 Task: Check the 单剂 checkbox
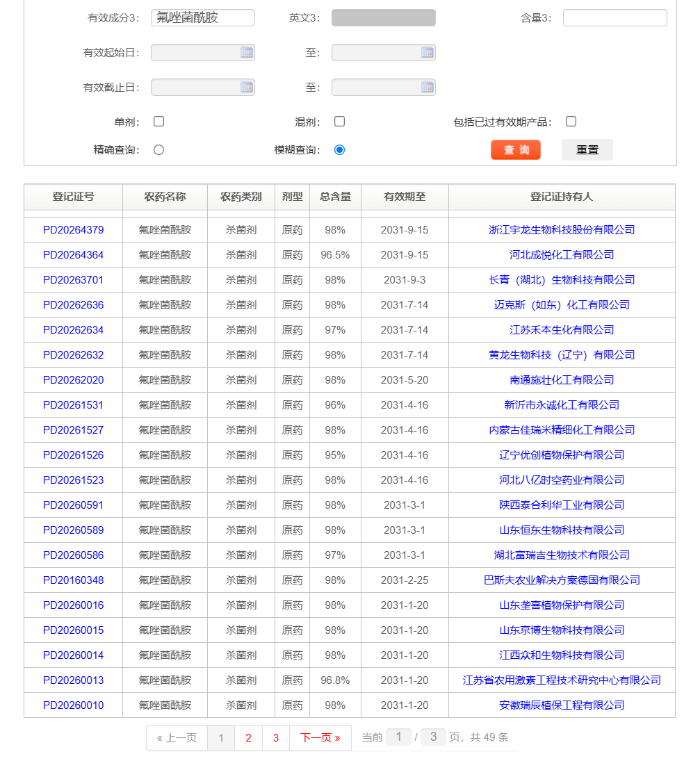tap(158, 122)
